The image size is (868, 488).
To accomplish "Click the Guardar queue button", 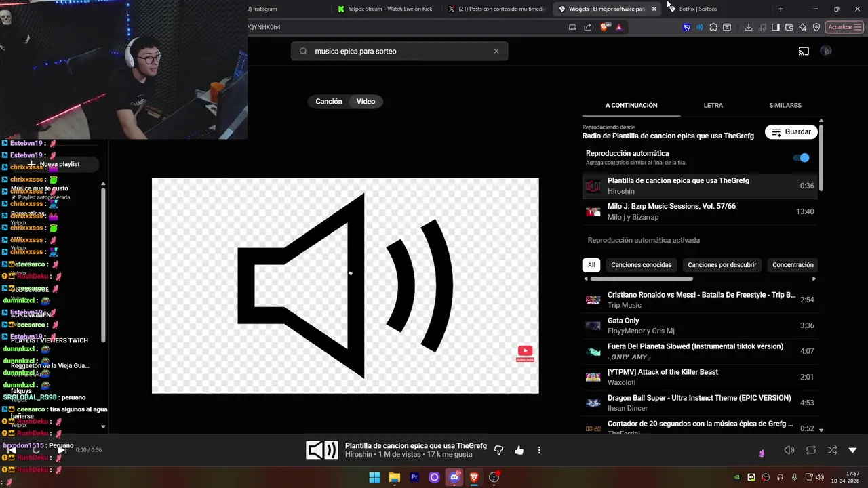I will [791, 132].
